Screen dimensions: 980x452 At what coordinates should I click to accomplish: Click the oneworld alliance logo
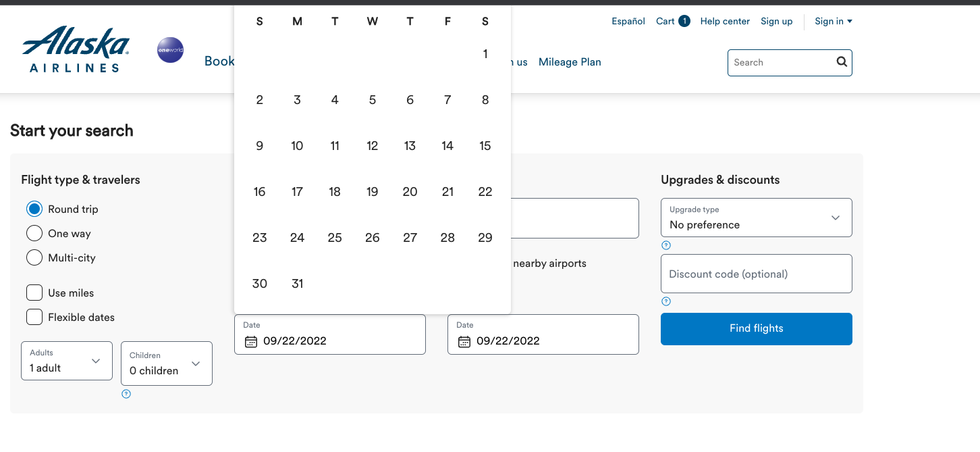point(170,50)
